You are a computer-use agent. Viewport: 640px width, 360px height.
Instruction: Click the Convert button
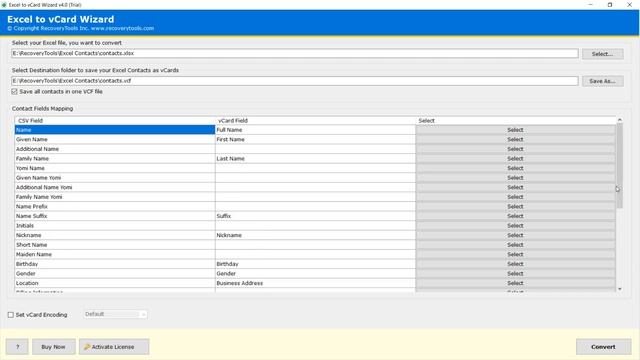point(603,347)
